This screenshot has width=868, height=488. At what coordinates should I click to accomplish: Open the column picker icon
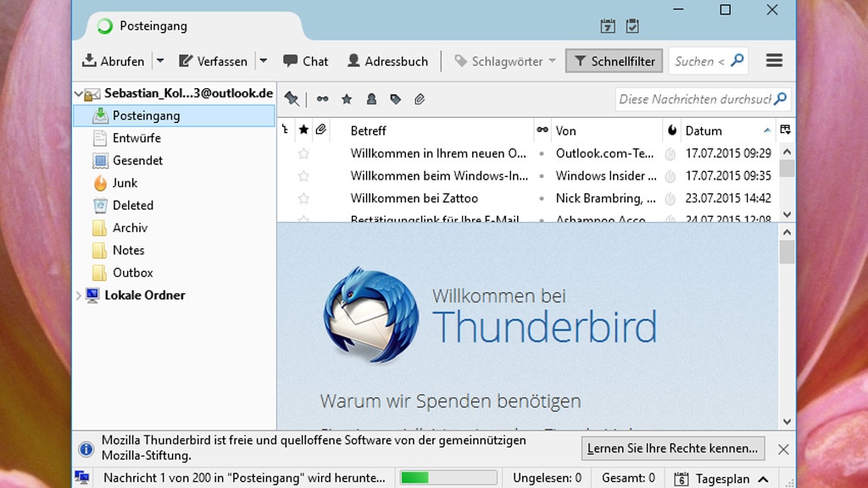pos(786,130)
